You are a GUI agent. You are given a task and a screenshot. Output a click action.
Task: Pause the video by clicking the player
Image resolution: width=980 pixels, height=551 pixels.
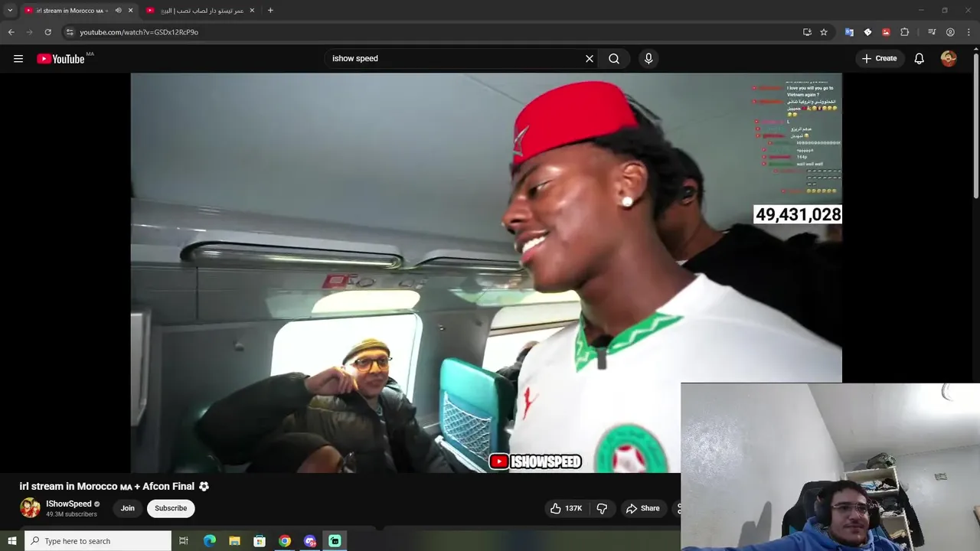coord(486,272)
